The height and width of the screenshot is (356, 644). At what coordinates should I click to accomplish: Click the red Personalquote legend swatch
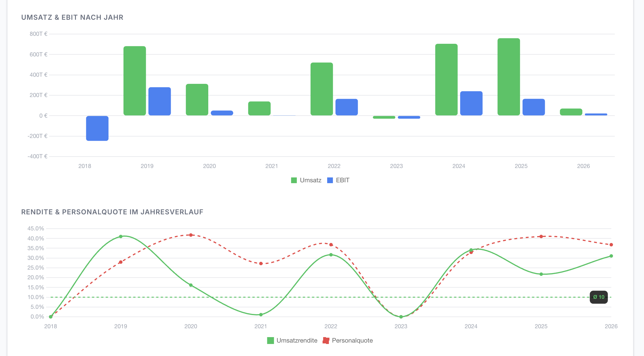point(326,341)
